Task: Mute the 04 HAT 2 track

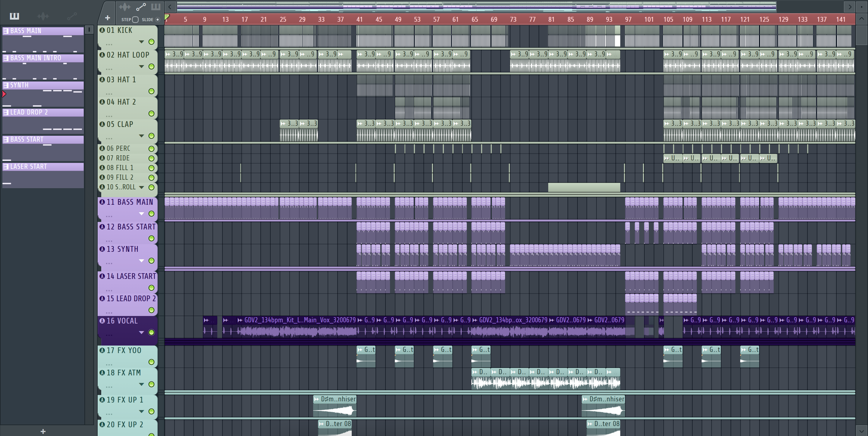Action: 151,113
